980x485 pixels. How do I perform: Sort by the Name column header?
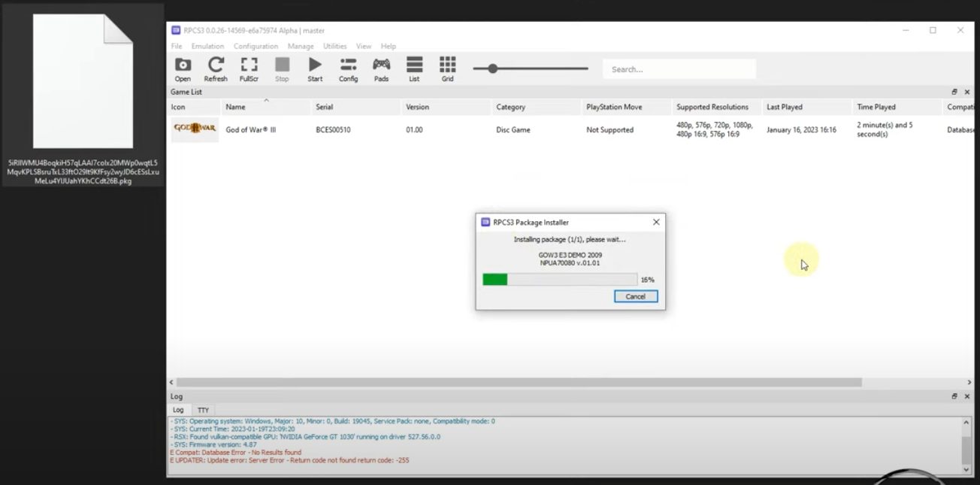[266, 107]
